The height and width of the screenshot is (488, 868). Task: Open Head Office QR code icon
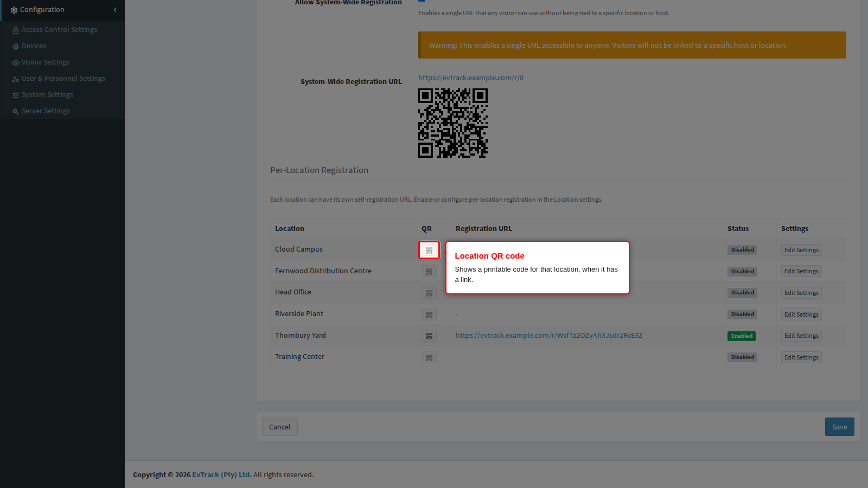coord(429,293)
